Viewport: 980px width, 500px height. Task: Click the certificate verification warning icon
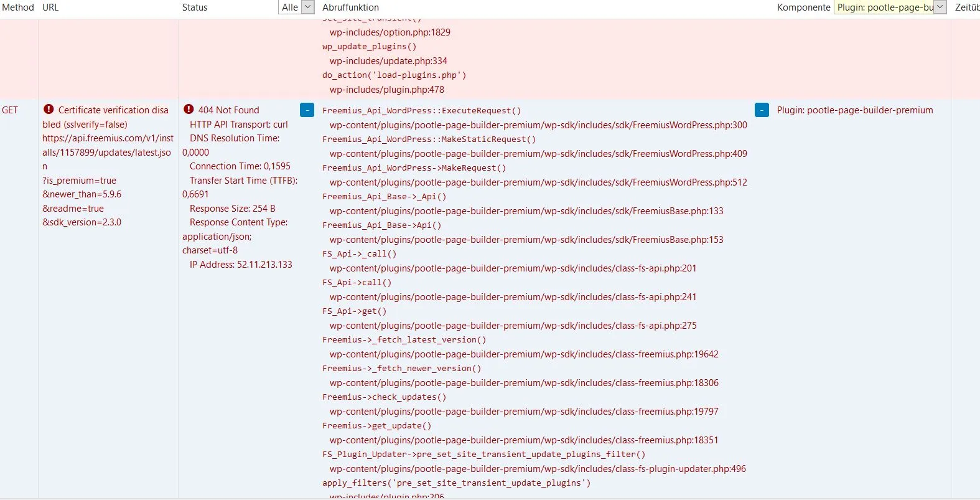(49, 109)
